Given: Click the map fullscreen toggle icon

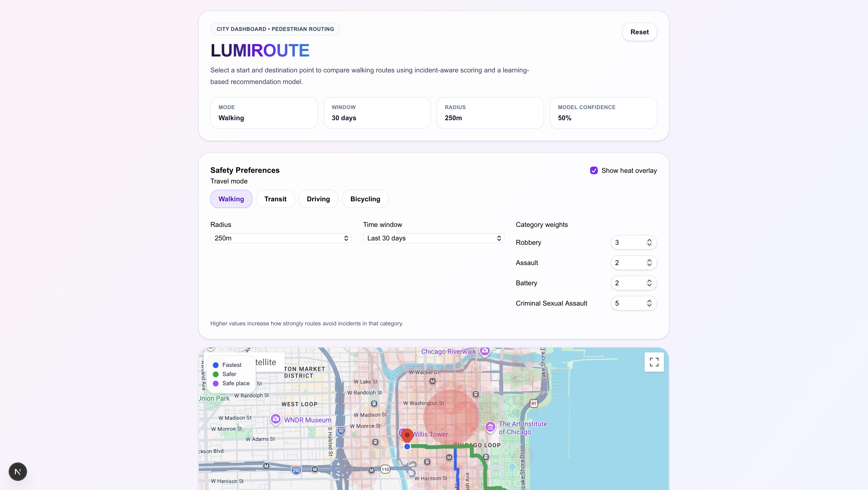Looking at the screenshot, I should pos(654,362).
